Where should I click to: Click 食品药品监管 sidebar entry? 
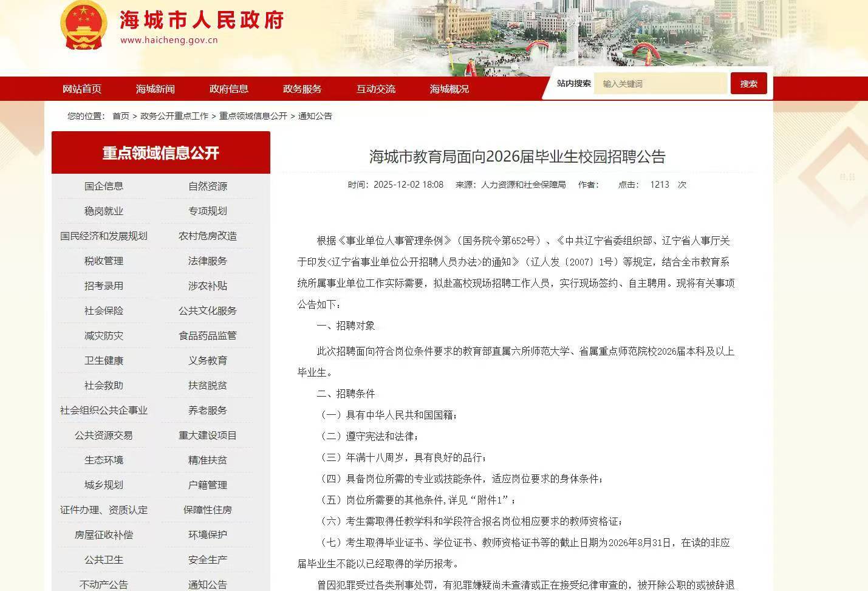(208, 335)
